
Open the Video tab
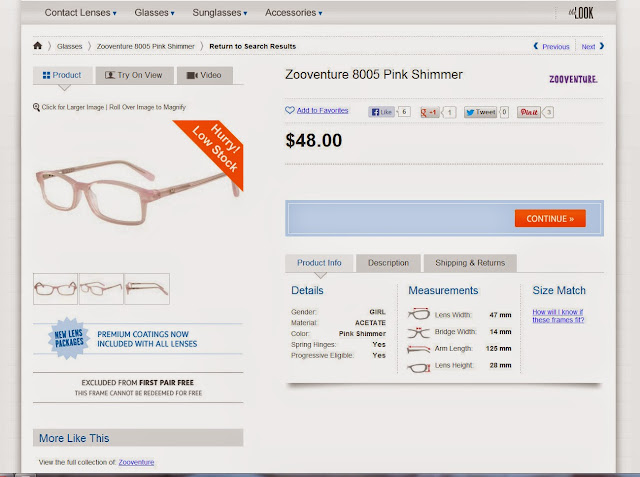point(204,75)
